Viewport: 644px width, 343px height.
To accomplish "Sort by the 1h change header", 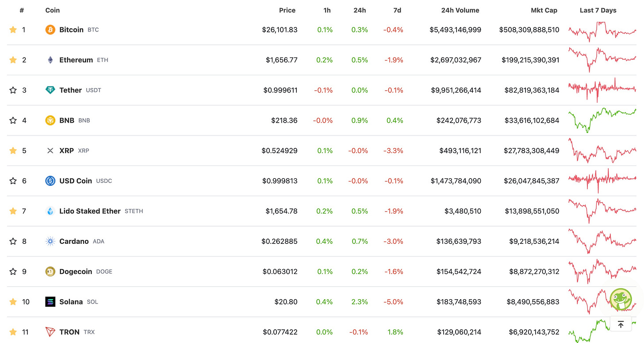I will coord(327,10).
